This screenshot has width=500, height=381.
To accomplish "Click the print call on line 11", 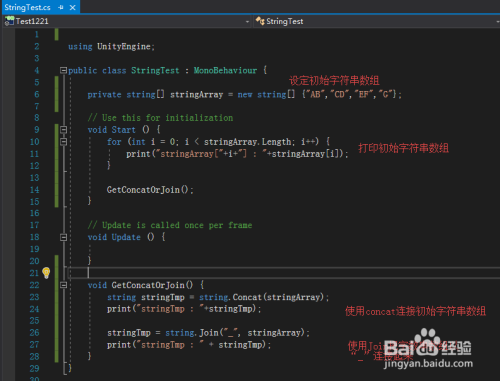I will click(x=237, y=154).
